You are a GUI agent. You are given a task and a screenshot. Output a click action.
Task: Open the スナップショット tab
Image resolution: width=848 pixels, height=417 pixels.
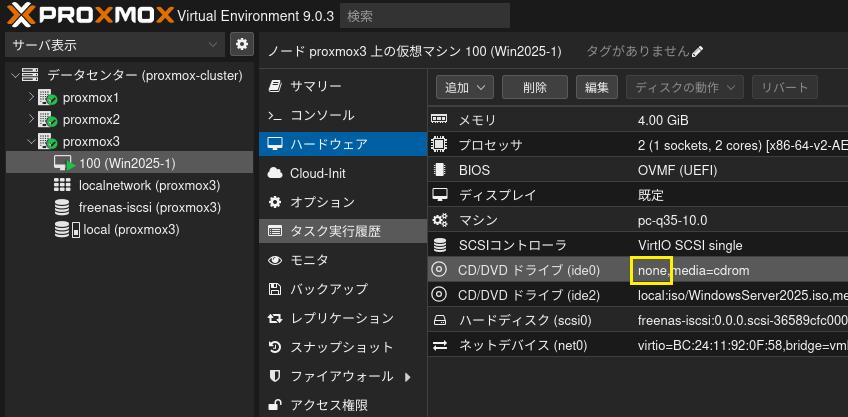click(343, 347)
